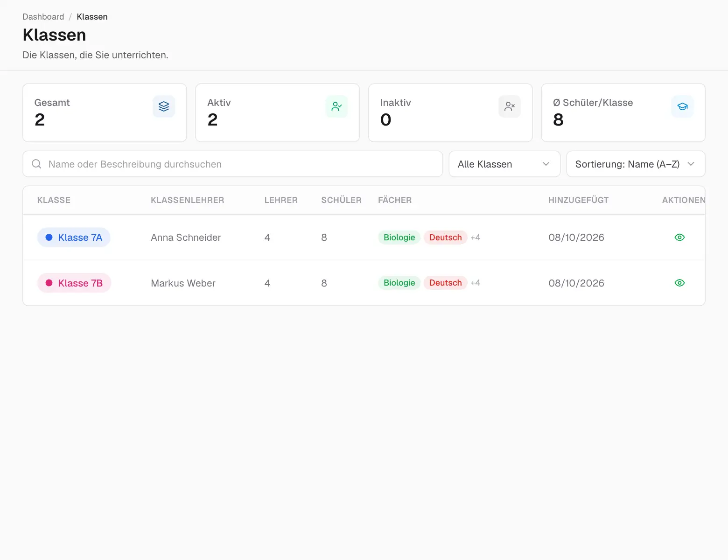Screen dimensions: 728x560
Task: Open the Klasse 7A badge
Action: 74,238
